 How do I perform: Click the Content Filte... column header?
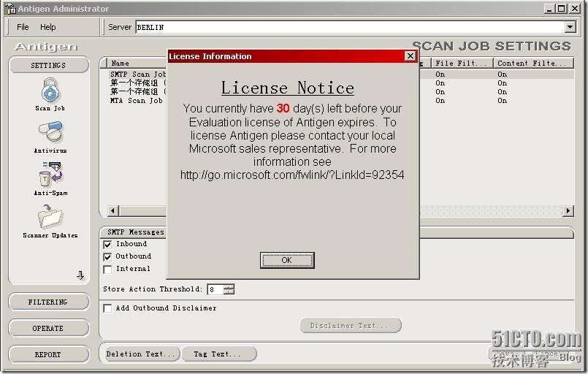pyautogui.click(x=533, y=63)
